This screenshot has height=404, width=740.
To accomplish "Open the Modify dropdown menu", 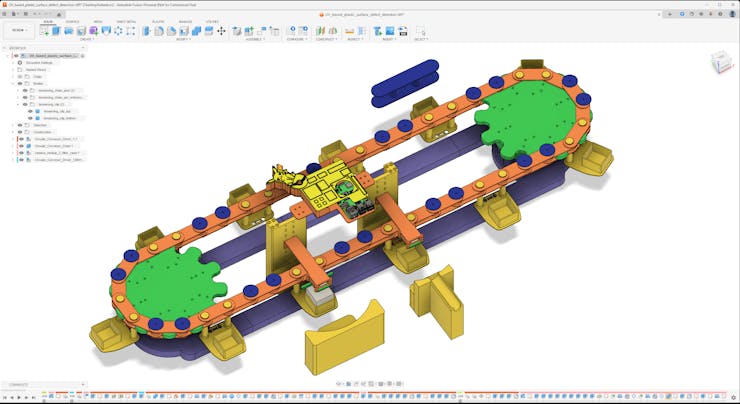I will click(x=183, y=40).
